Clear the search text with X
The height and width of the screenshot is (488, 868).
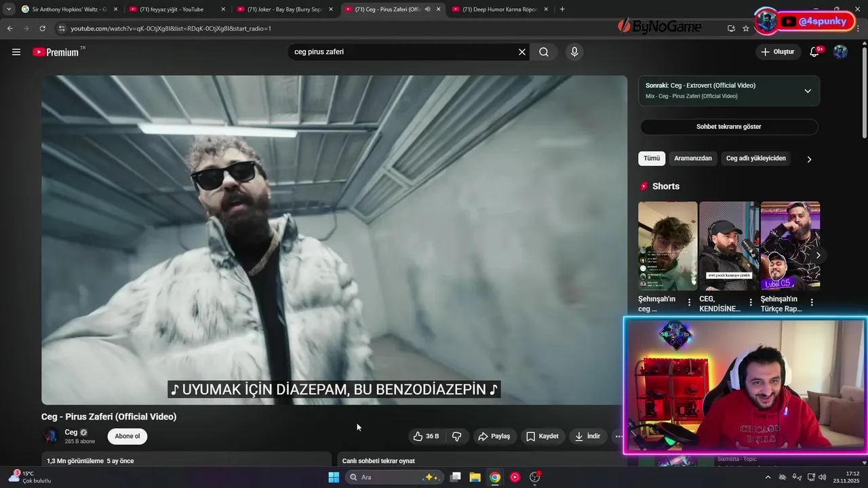[522, 52]
